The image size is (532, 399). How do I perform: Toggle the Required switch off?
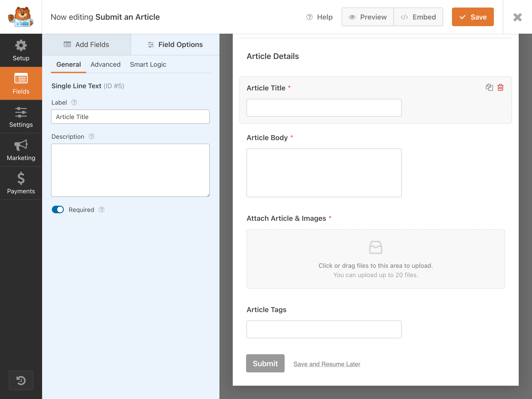coord(58,210)
